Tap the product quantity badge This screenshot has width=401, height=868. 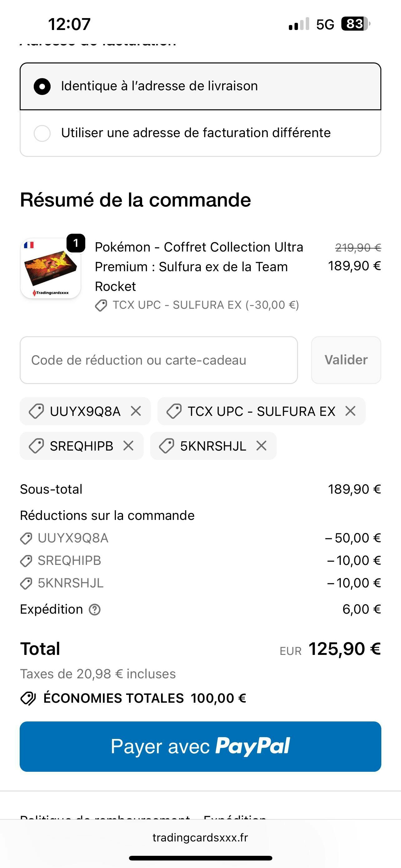tap(76, 243)
